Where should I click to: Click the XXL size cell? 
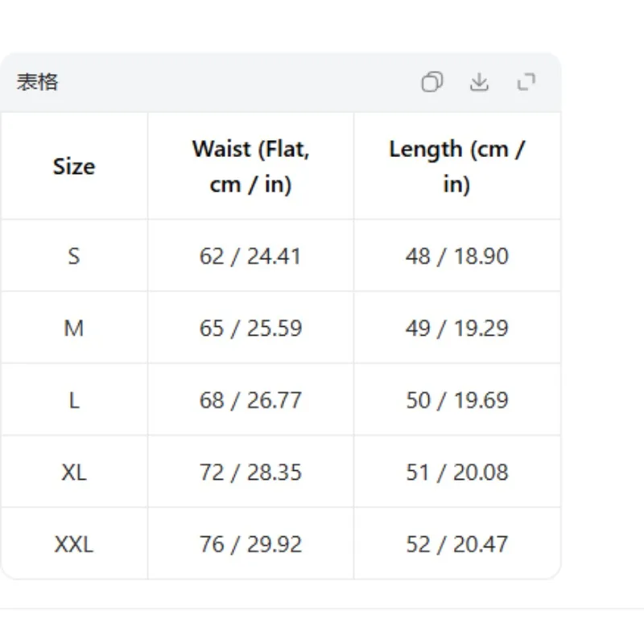(x=74, y=545)
